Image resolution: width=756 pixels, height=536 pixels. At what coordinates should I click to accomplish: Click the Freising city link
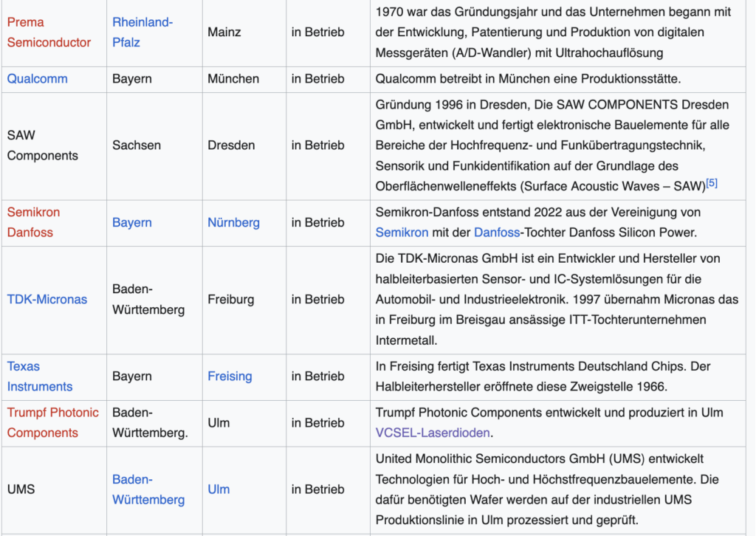230,376
